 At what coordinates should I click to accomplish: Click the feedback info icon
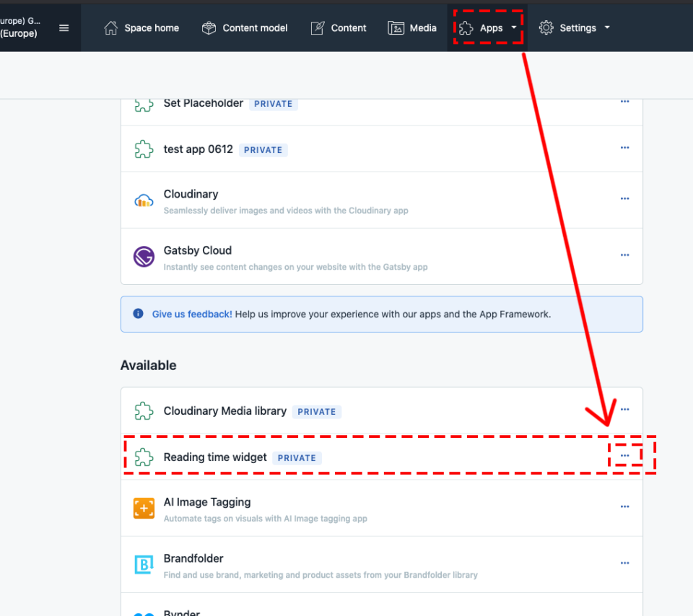[x=138, y=314]
